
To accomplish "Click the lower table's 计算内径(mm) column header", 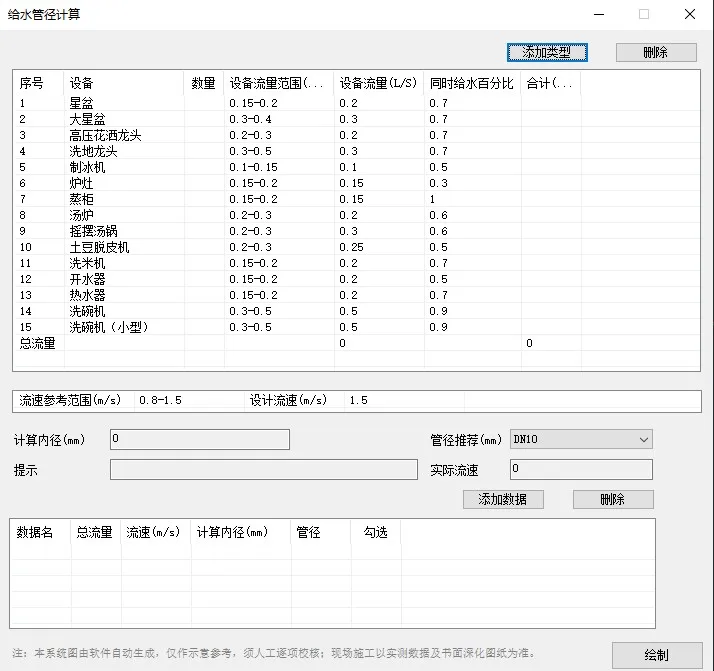I will (x=241, y=532).
